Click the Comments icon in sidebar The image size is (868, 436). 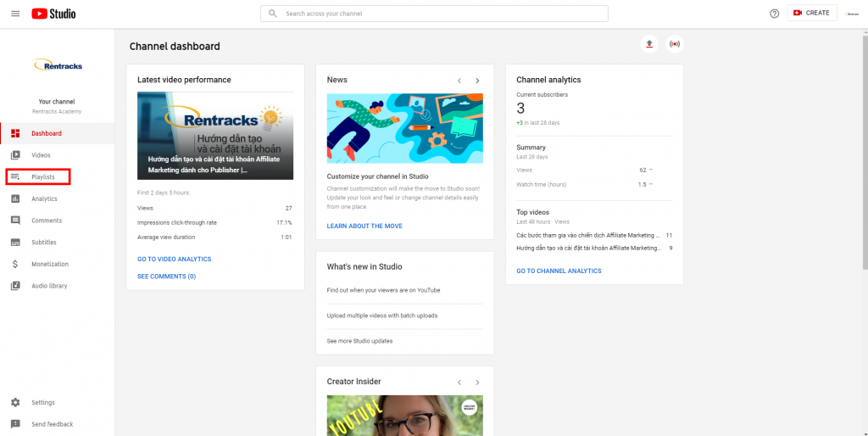tap(15, 221)
